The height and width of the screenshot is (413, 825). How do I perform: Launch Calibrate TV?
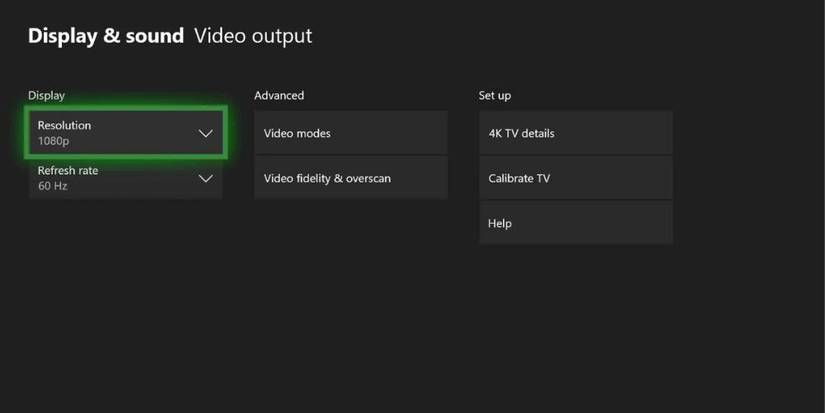(x=575, y=179)
